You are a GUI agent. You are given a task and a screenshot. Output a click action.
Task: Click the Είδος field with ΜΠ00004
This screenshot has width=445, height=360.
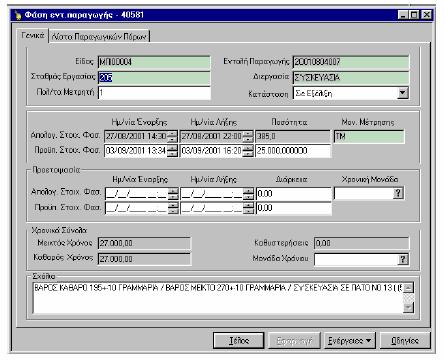(x=154, y=62)
